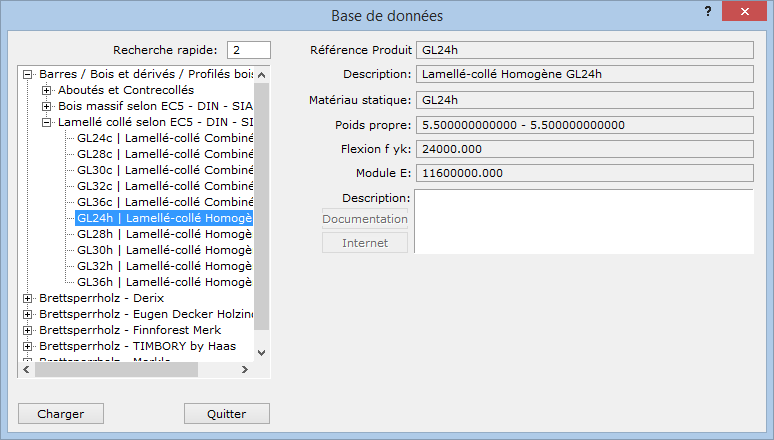Collapse the Barres / Bois et dérivés node
Viewport: 774px width, 440px height.
pyautogui.click(x=28, y=74)
